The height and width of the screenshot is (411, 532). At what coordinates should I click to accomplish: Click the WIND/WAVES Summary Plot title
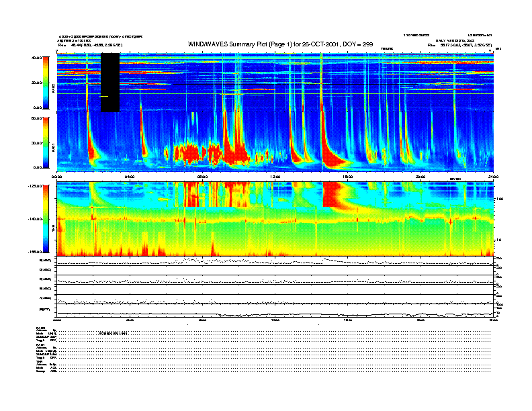280,44
